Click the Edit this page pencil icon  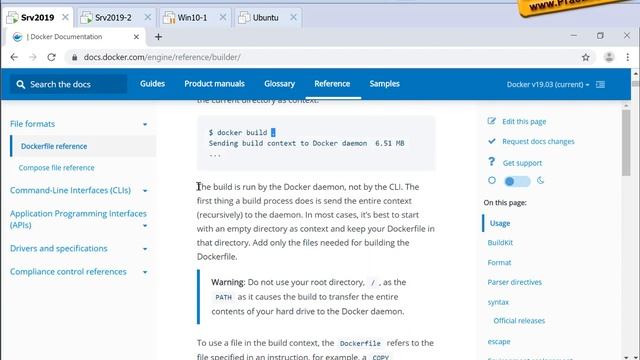click(491, 121)
